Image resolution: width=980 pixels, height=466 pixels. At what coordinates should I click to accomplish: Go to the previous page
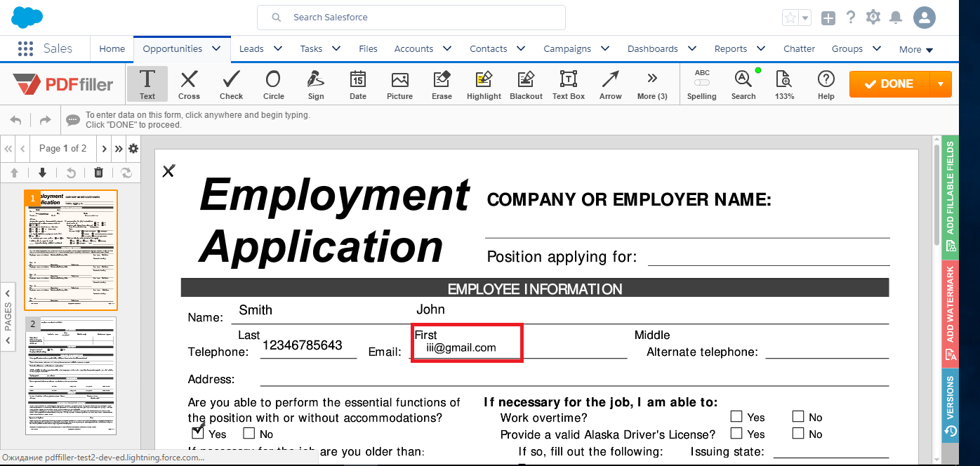[23, 149]
